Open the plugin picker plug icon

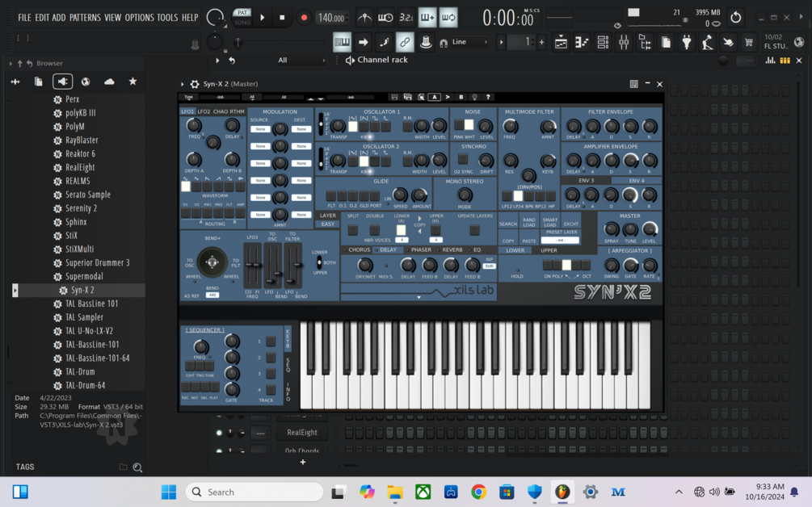[687, 43]
